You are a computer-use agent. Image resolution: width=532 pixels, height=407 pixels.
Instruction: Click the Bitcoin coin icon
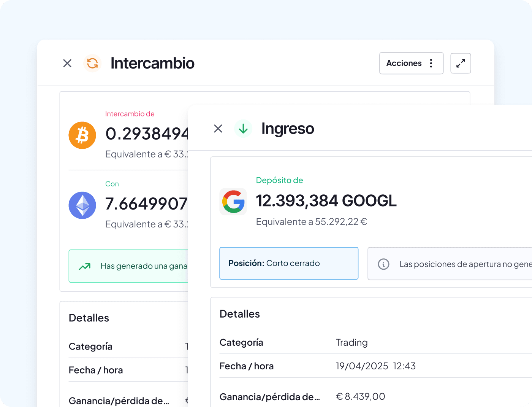(82, 135)
